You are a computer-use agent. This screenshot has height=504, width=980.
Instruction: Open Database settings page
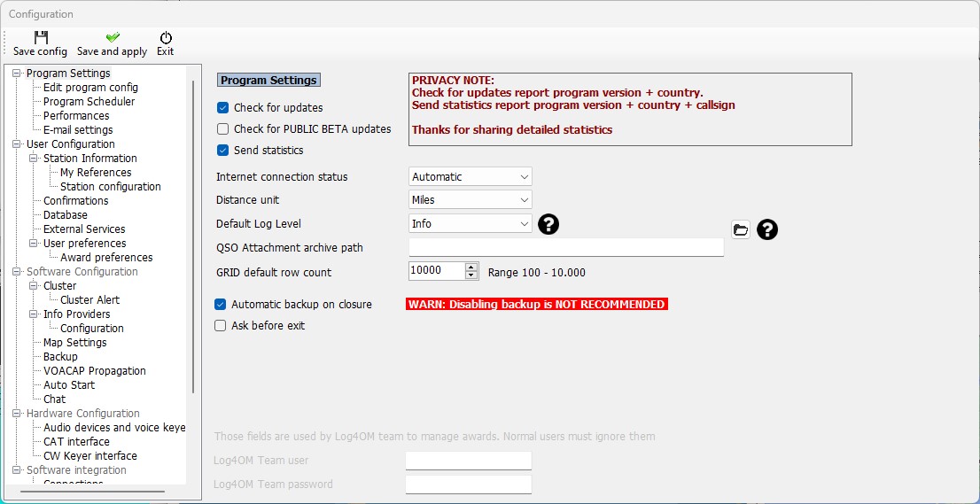click(x=66, y=215)
